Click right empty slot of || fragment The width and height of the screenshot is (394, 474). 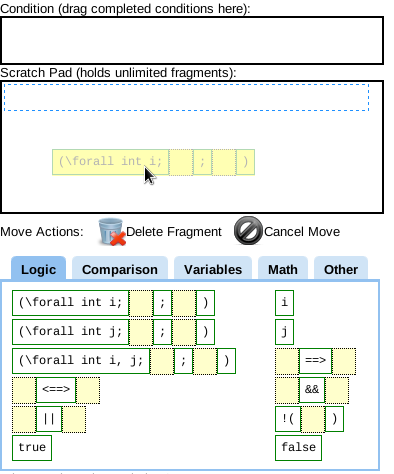pos(74,419)
